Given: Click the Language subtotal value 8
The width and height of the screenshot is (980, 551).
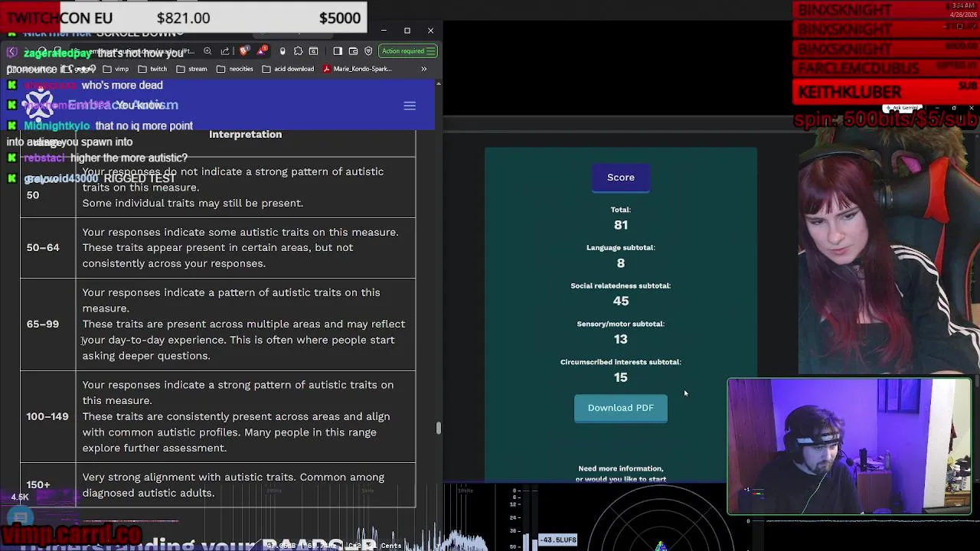Looking at the screenshot, I should click(621, 263).
